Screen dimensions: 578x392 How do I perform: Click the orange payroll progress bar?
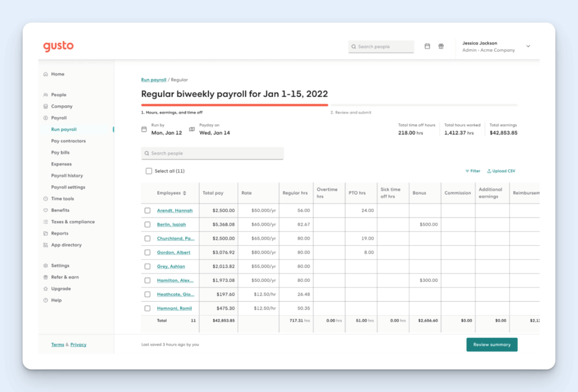tap(234, 104)
